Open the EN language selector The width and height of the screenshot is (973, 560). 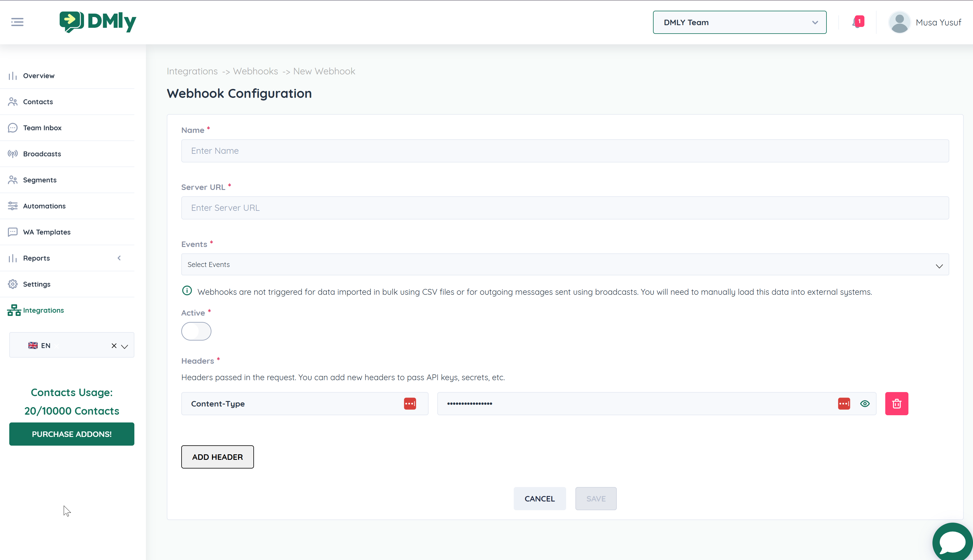click(124, 346)
